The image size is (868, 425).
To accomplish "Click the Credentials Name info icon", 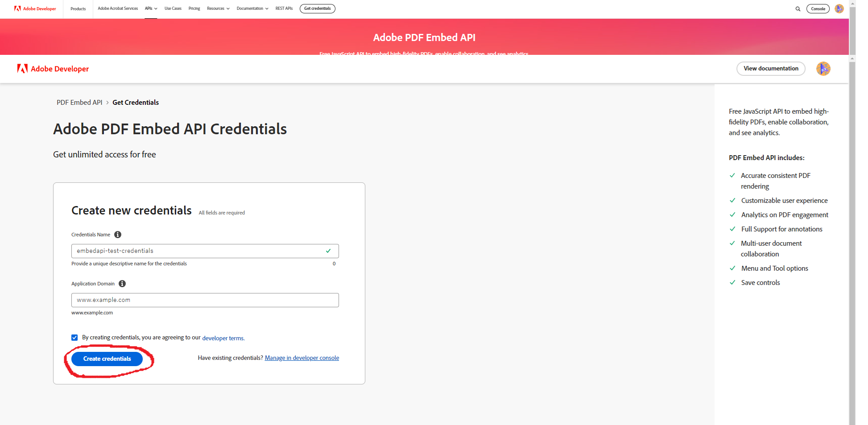I will click(x=117, y=234).
